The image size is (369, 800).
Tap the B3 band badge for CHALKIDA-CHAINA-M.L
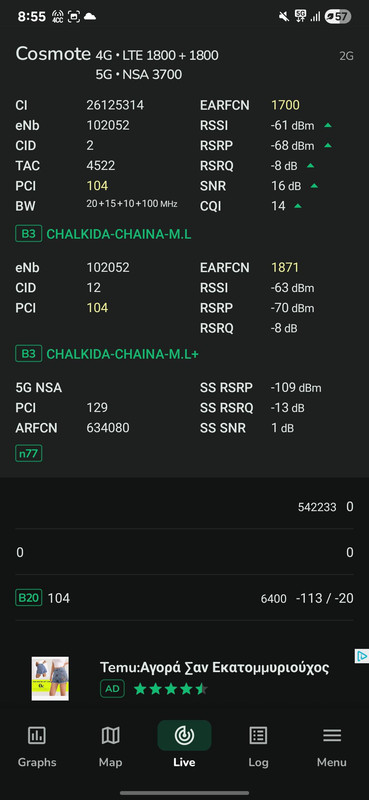[29, 234]
